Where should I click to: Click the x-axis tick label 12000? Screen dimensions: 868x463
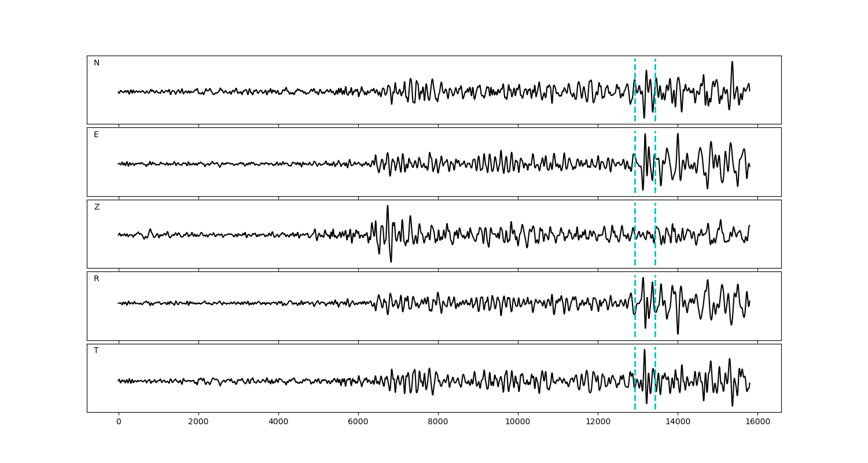[598, 422]
